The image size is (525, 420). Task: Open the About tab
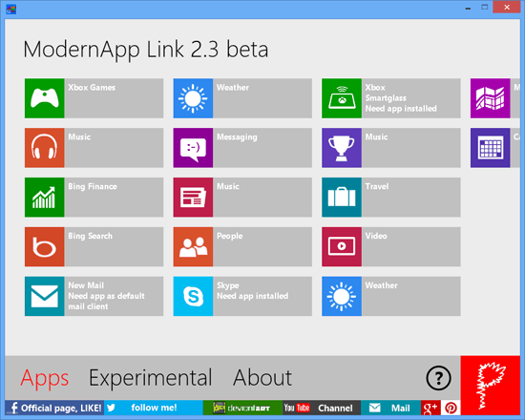click(x=262, y=378)
